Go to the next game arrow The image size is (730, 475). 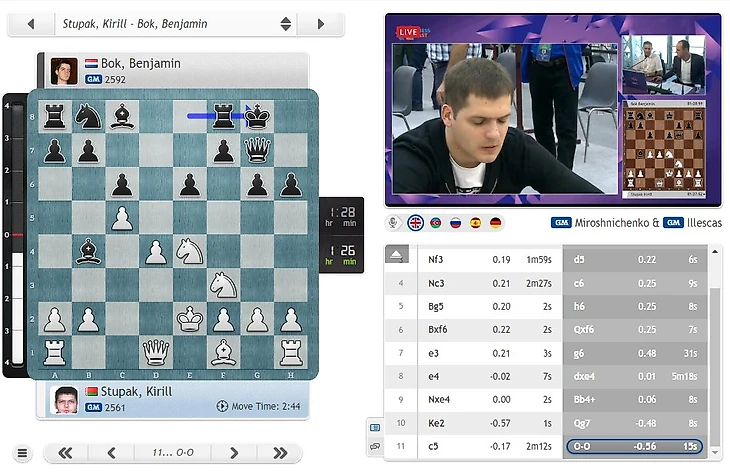click(x=321, y=24)
